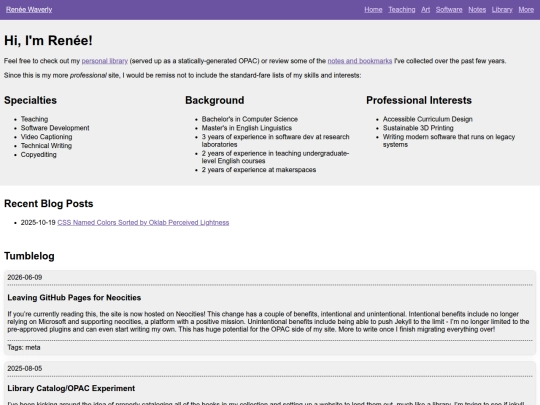The height and width of the screenshot is (405, 540).
Task: Select the Library Catalog/OPAC Experiment title
Action: pyautogui.click(x=71, y=388)
